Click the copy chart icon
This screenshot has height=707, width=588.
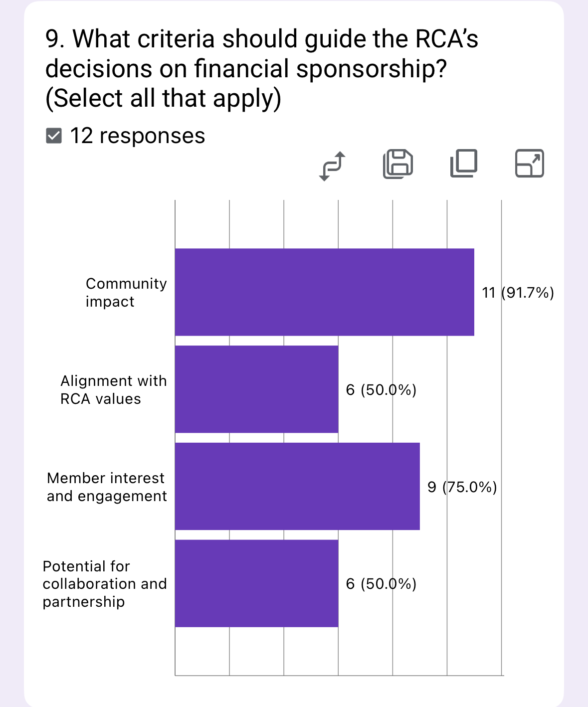(464, 164)
